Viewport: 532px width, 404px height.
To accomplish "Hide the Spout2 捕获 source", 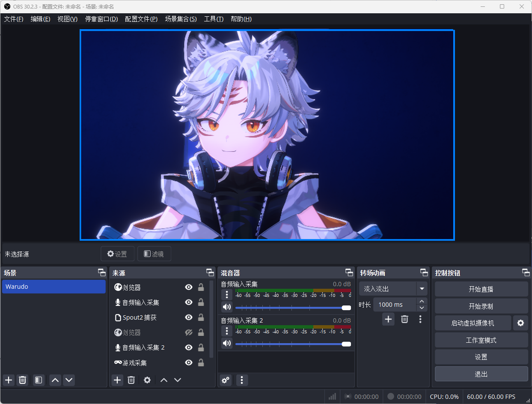I will 188,317.
